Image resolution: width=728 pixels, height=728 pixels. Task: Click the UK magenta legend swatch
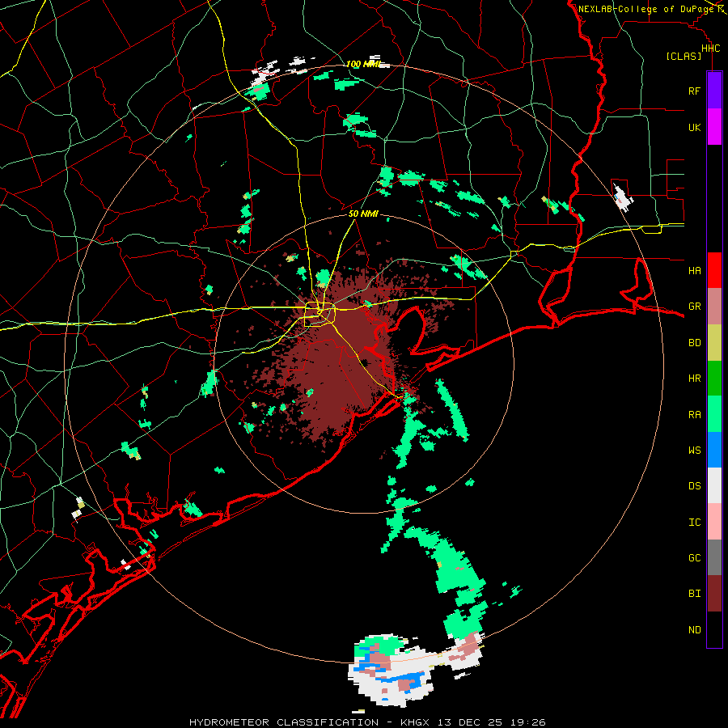(714, 127)
